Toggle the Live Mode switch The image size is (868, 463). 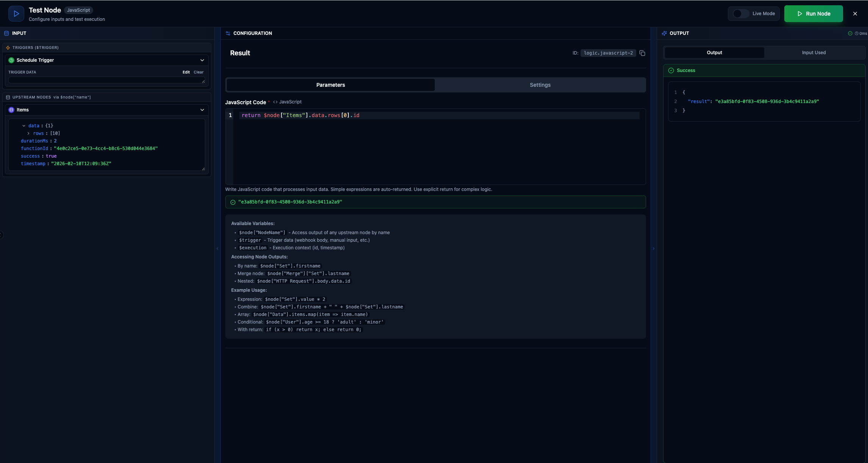tap(740, 14)
